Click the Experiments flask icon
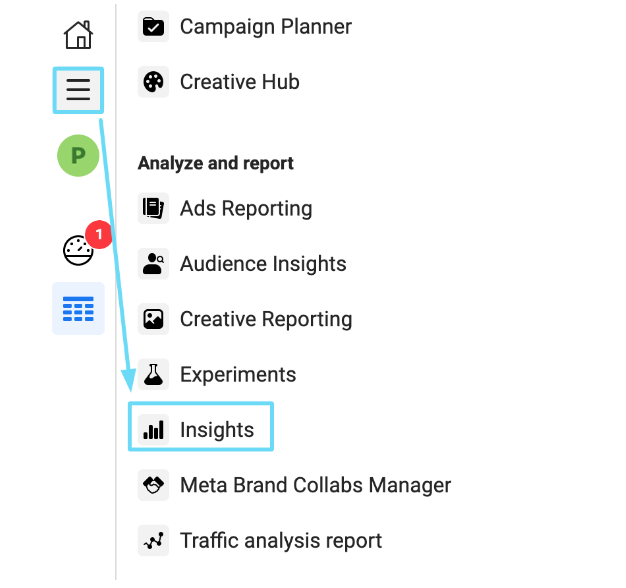The height and width of the screenshot is (588, 626). point(153,375)
